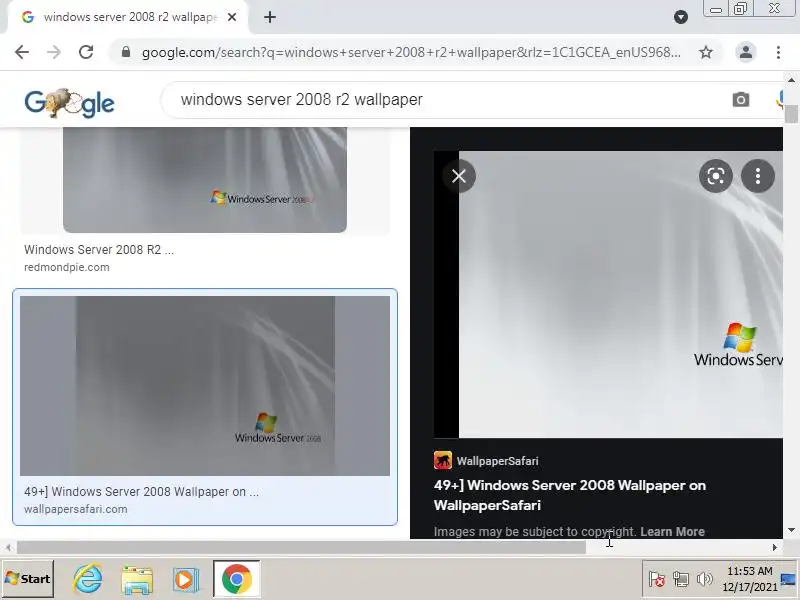Click the wallpapersafari.com source text

coord(76,509)
